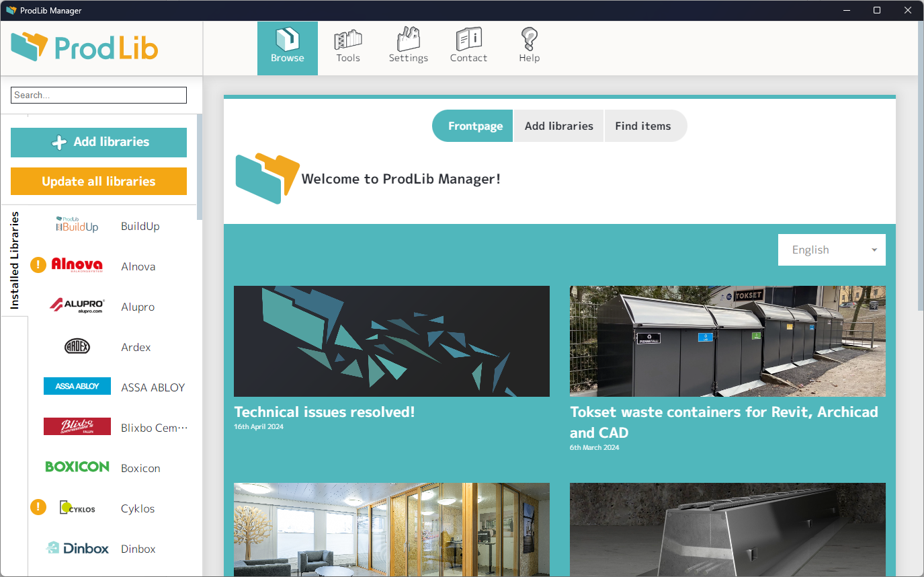Open the Tokset waste containers photo
This screenshot has width=924, height=577.
tap(728, 341)
